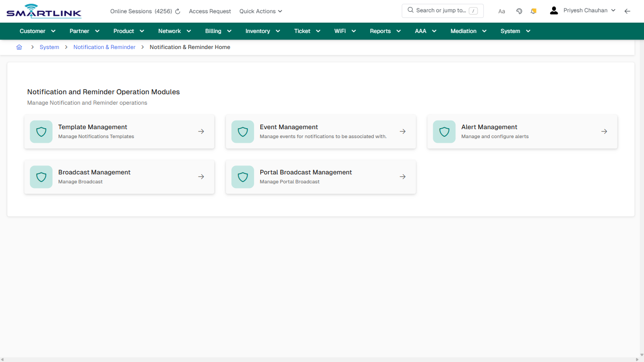Screen dimensions: 644x362
Task: Click the Access Request link
Action: point(210,11)
